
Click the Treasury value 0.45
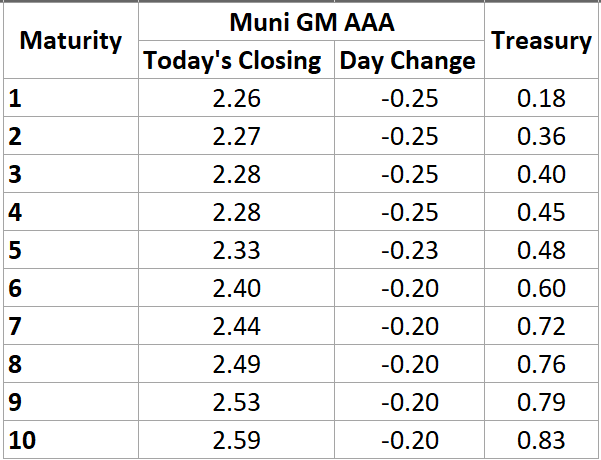tap(542, 213)
